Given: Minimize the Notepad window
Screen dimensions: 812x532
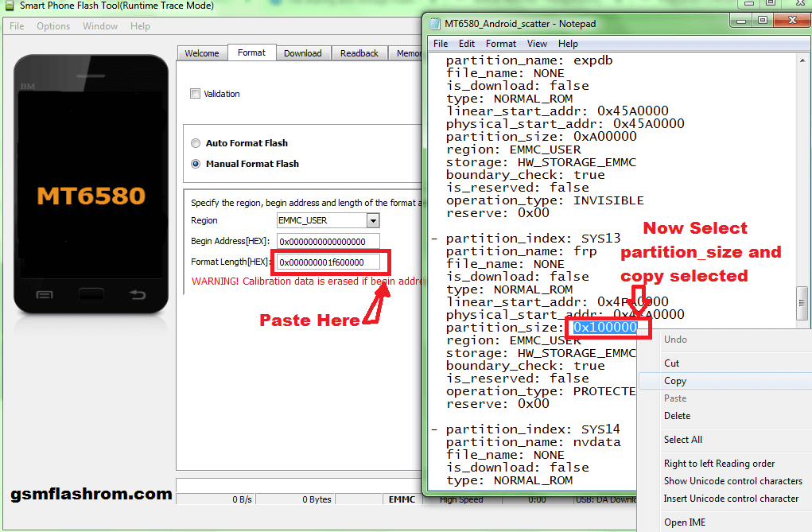Looking at the screenshot, I should [741, 21].
